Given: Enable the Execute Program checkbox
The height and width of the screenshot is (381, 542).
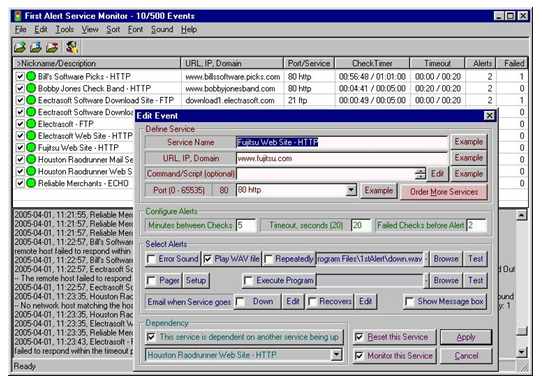Looking at the screenshot, I should (248, 280).
